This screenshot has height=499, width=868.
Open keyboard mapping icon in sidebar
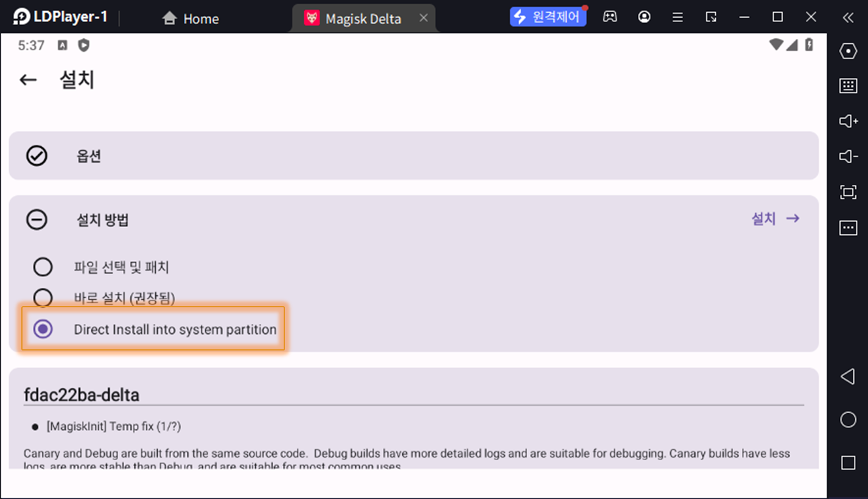click(x=848, y=86)
